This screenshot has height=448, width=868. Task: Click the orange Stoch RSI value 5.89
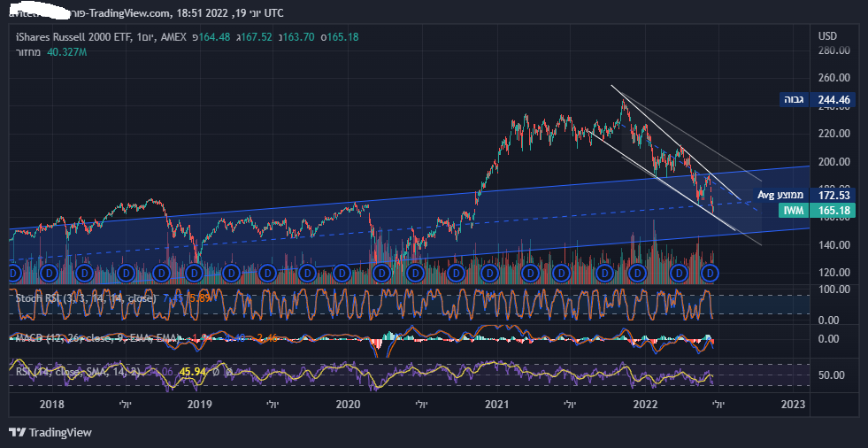(x=200, y=298)
